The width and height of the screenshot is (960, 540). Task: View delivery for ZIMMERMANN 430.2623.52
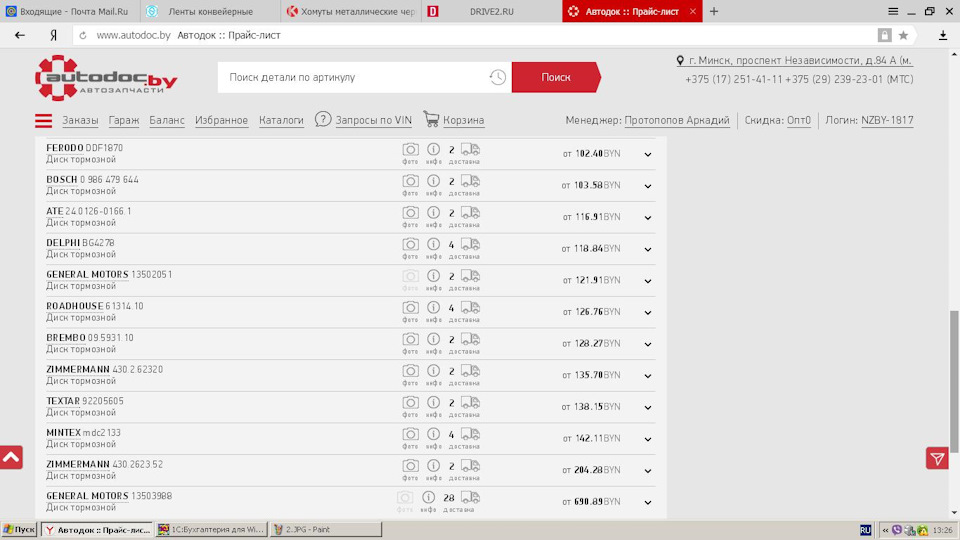470,466
